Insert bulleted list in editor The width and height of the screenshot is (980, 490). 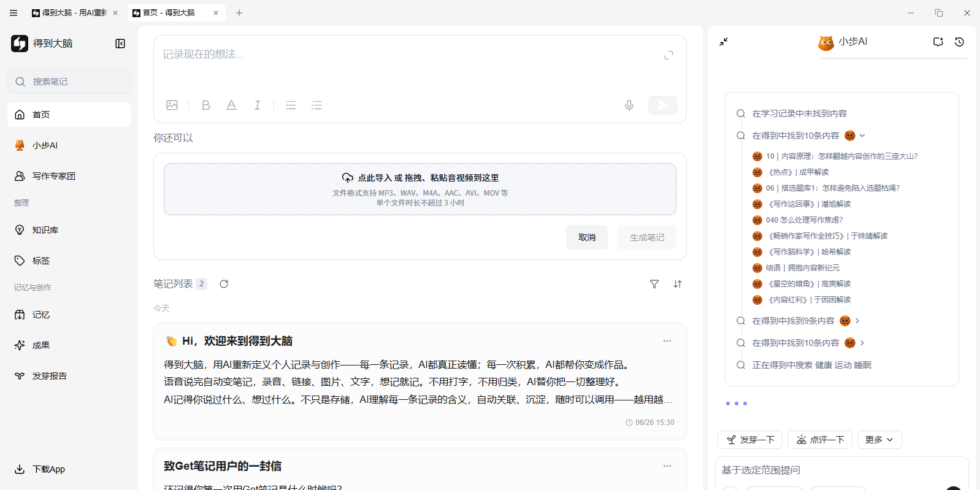click(316, 105)
